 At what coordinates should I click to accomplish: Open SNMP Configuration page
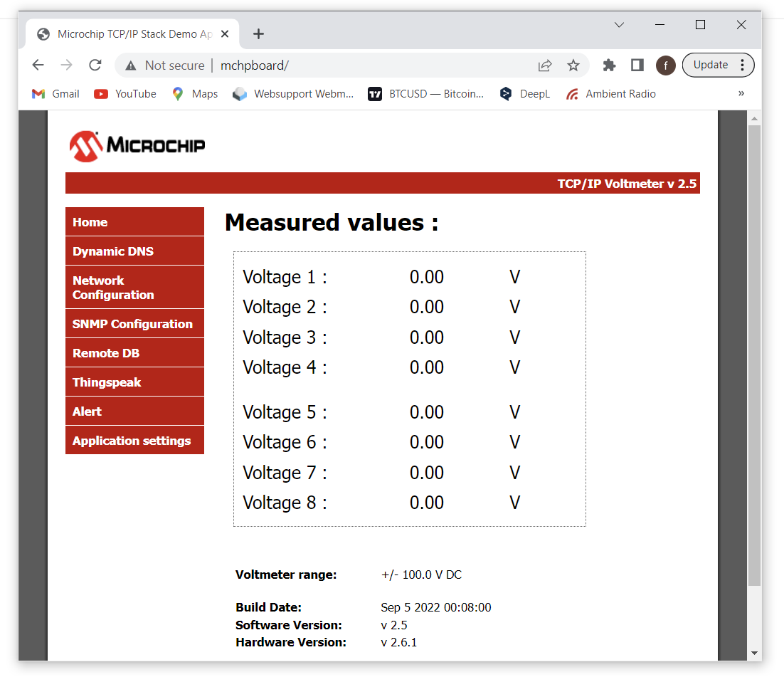click(x=134, y=323)
